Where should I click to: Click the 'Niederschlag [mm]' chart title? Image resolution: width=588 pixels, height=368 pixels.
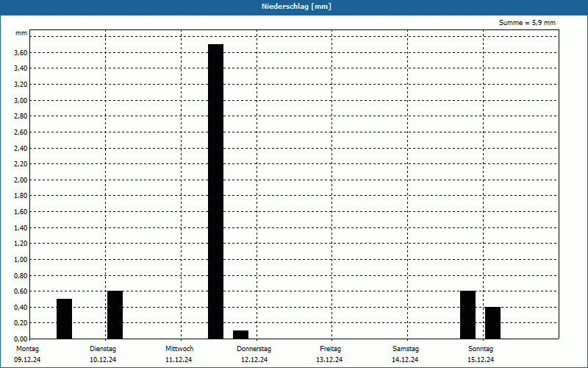(x=296, y=7)
